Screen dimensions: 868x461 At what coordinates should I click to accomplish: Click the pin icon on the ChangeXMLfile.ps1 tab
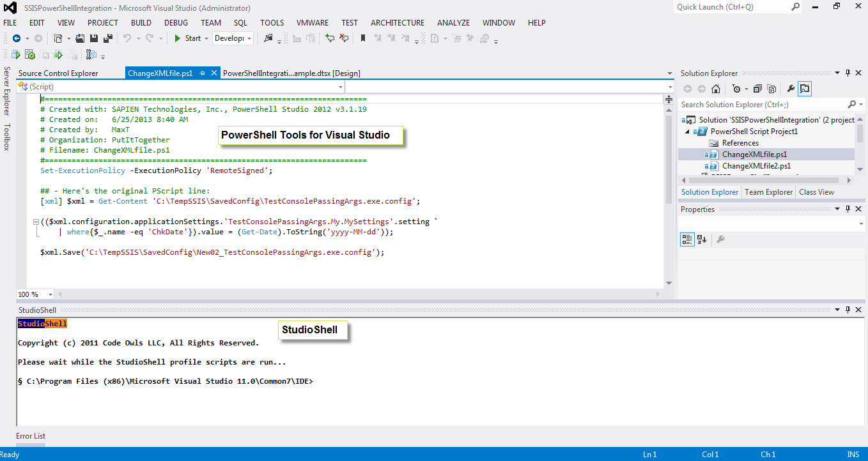[x=202, y=73]
